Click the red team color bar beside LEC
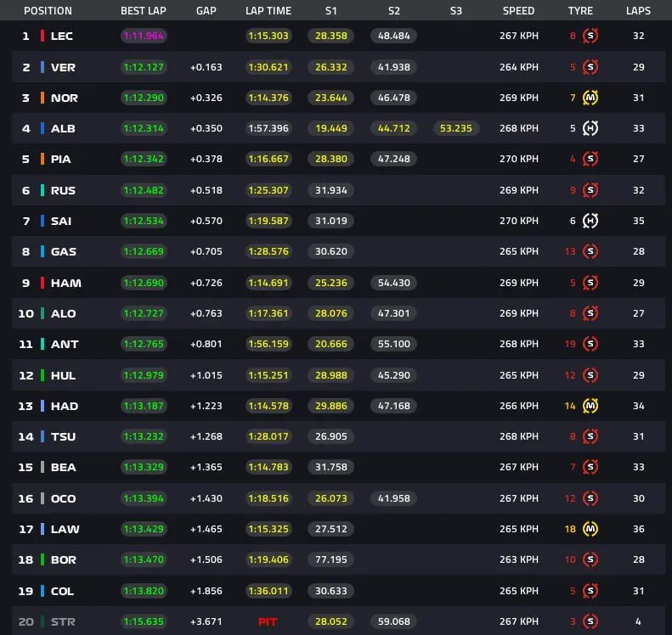Image resolution: width=672 pixels, height=635 pixels. (x=42, y=36)
